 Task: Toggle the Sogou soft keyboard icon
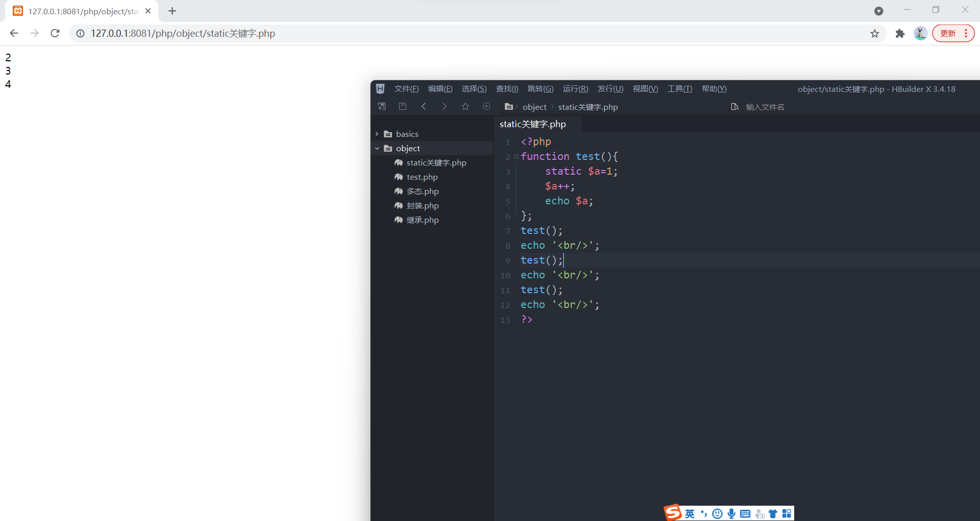[745, 513]
